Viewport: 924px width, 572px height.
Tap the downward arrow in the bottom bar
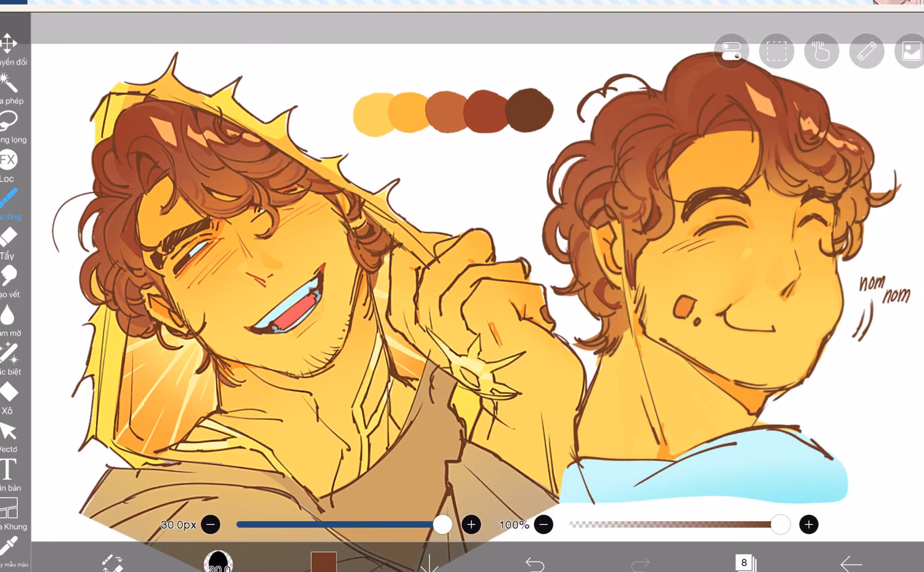coord(429,563)
